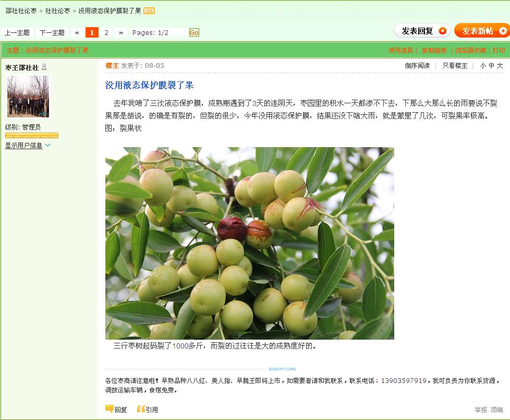This screenshot has width=510, height=420.
Task: Switch to page 2
Action: click(106, 32)
